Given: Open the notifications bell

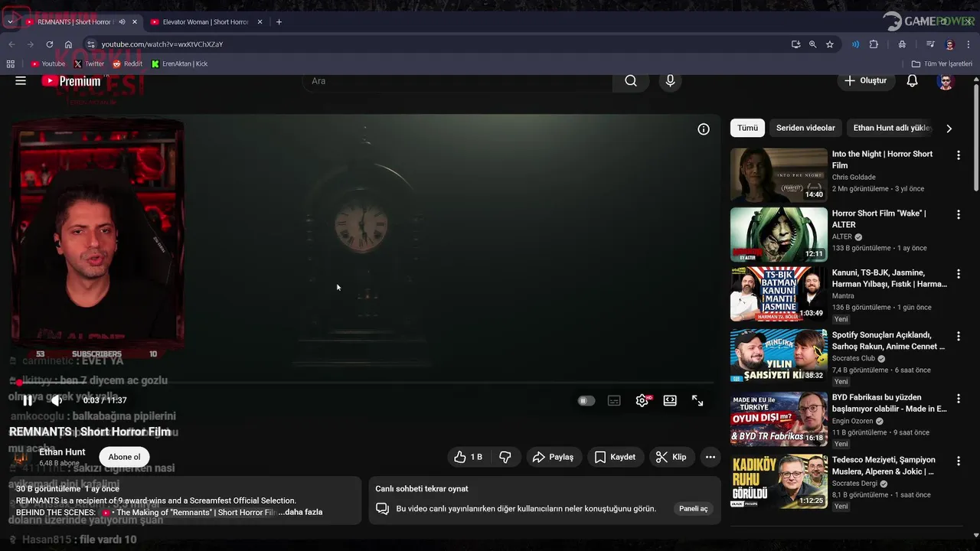Looking at the screenshot, I should click(912, 80).
